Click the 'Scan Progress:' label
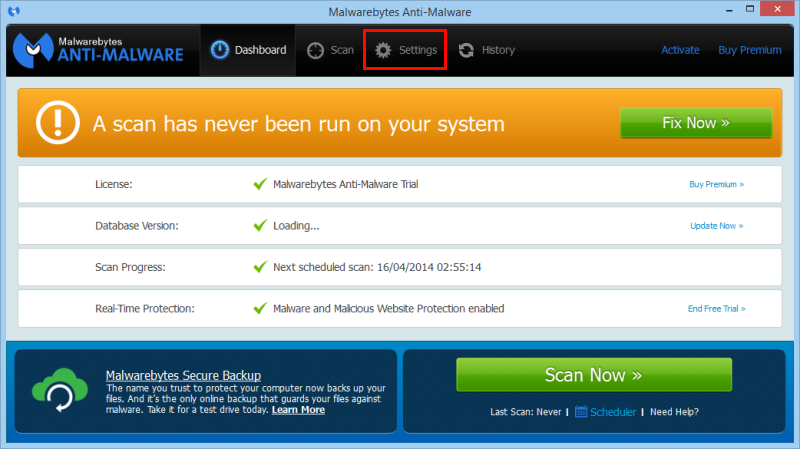 pos(130,267)
